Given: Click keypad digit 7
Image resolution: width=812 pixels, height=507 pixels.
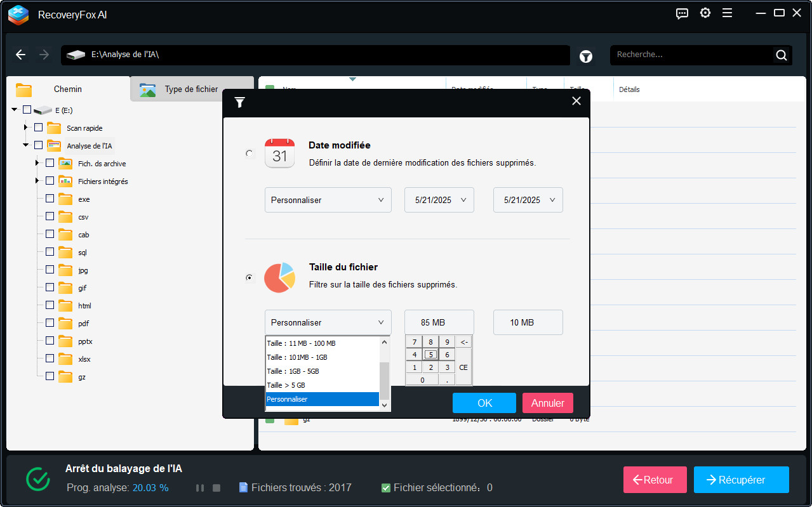Looking at the screenshot, I should coord(415,342).
